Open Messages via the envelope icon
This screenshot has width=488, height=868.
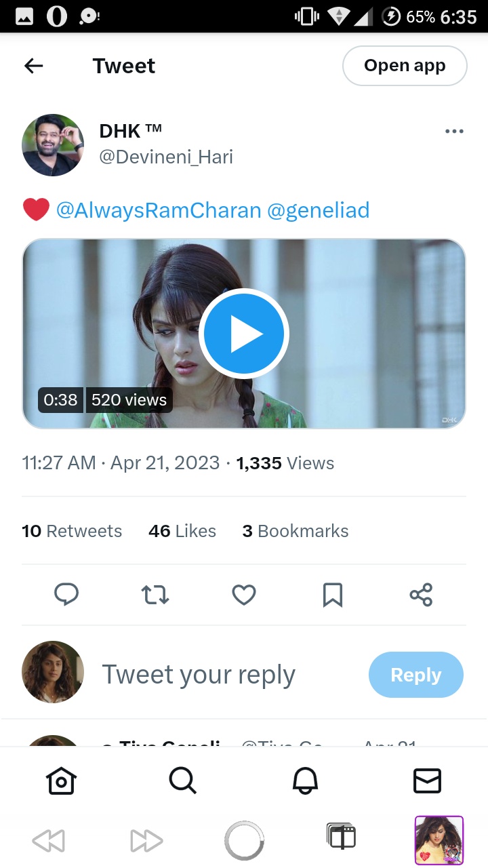click(427, 781)
